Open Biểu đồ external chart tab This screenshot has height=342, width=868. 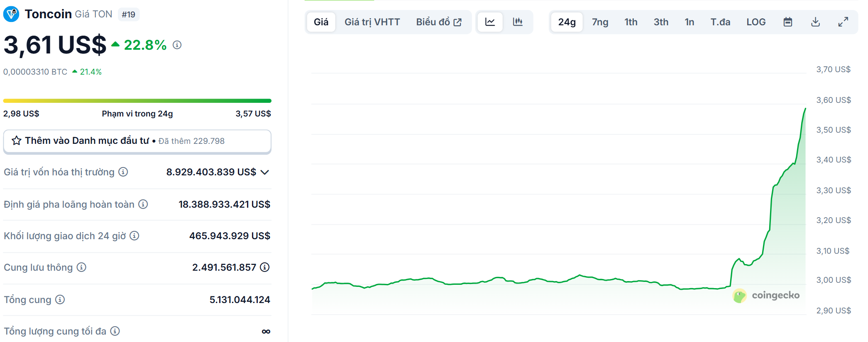pyautogui.click(x=439, y=22)
